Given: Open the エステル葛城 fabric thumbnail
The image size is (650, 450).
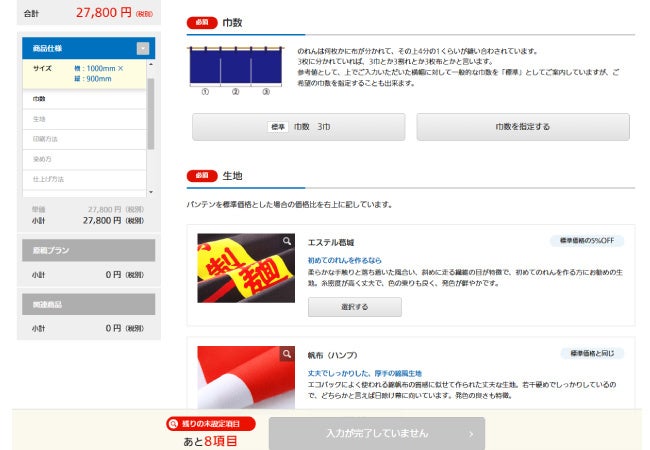Looking at the screenshot, I should [246, 268].
